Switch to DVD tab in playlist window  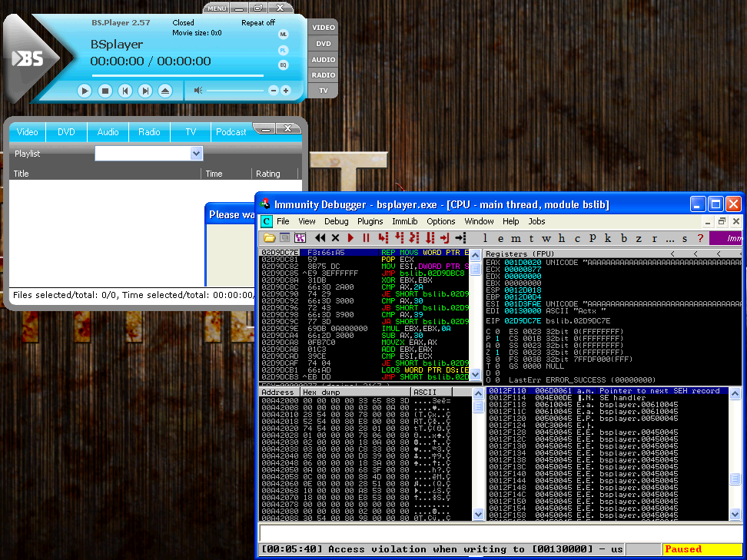(66, 132)
